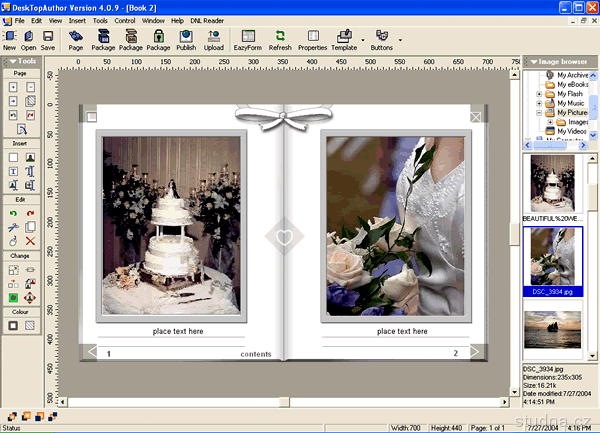This screenshot has width=600, height=433.
Task: Click the Publish toolbar icon
Action: 186,37
